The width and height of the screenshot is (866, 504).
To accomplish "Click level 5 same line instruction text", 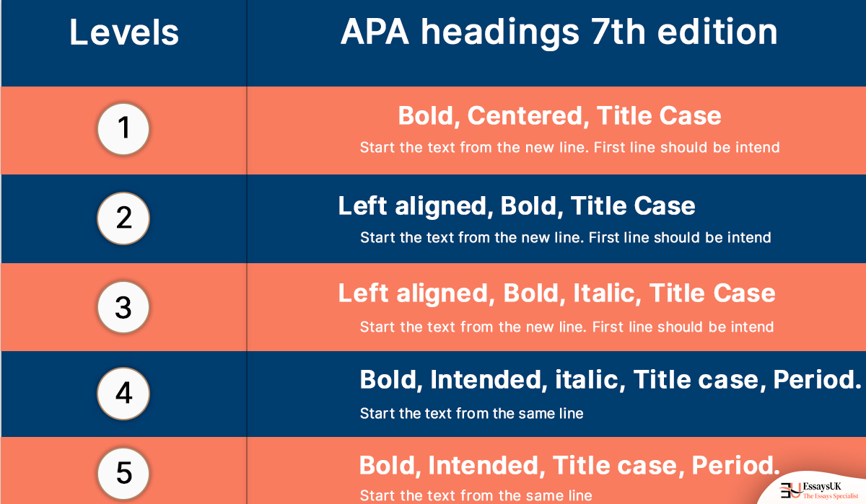I will click(476, 496).
